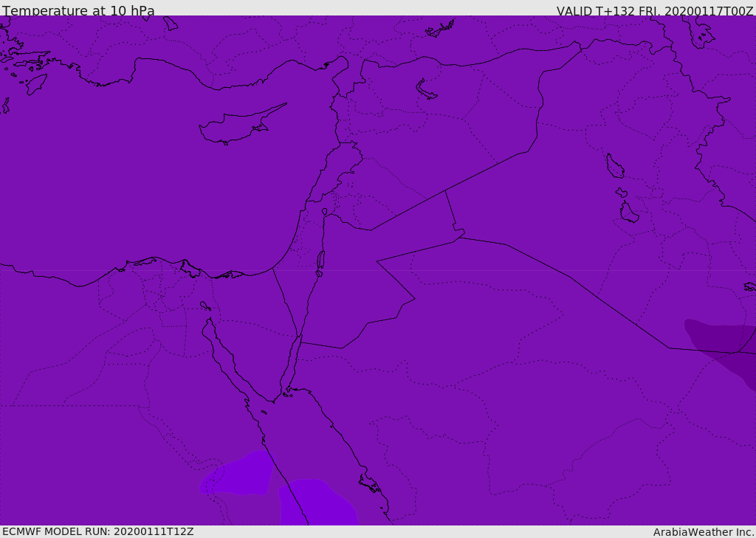Click the 'VALID T+132 FRI. 20200117T00Z' label
This screenshot has width=756, height=538.
point(655,10)
